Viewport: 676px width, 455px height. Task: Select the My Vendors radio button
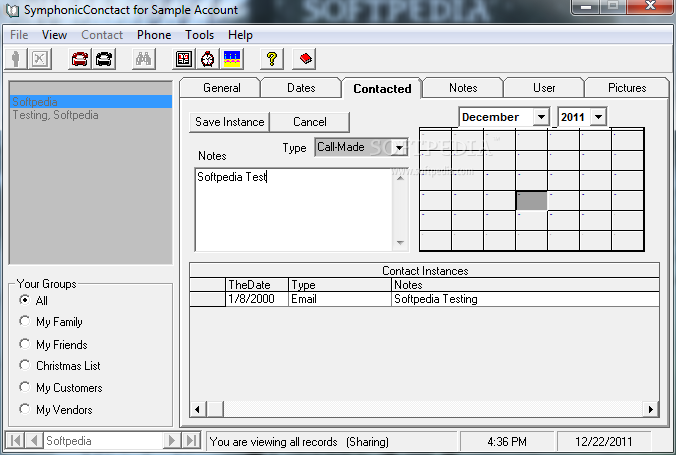coord(25,409)
